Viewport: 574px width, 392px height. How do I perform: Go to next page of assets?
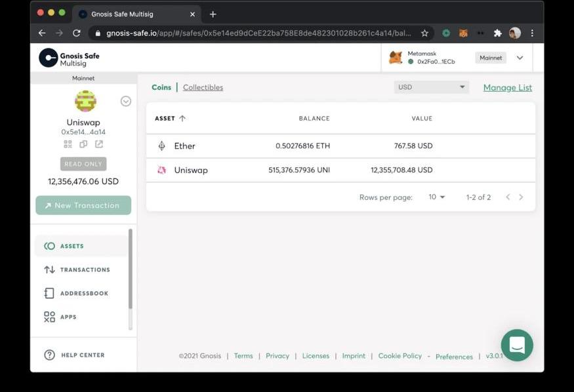[521, 197]
